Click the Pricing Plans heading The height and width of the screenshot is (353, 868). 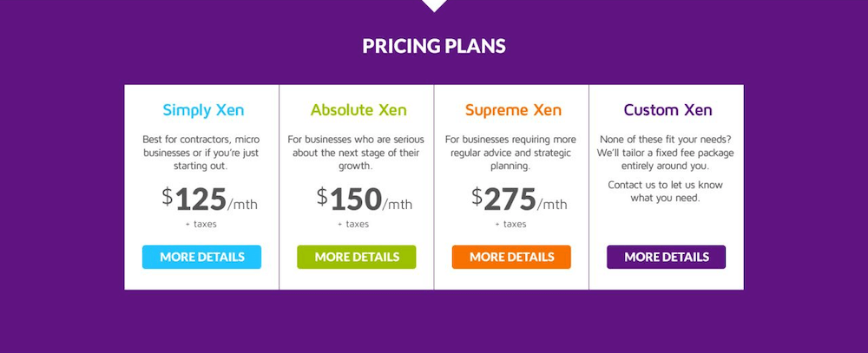pyautogui.click(x=434, y=46)
